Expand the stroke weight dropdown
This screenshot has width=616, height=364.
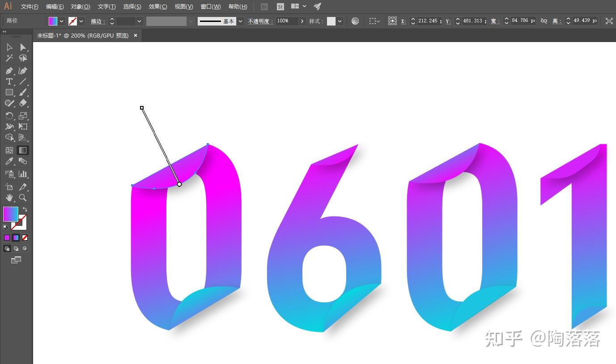(140, 21)
